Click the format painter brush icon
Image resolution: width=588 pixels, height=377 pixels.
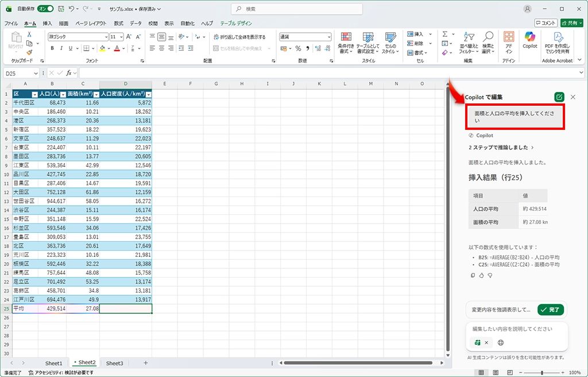(29, 52)
